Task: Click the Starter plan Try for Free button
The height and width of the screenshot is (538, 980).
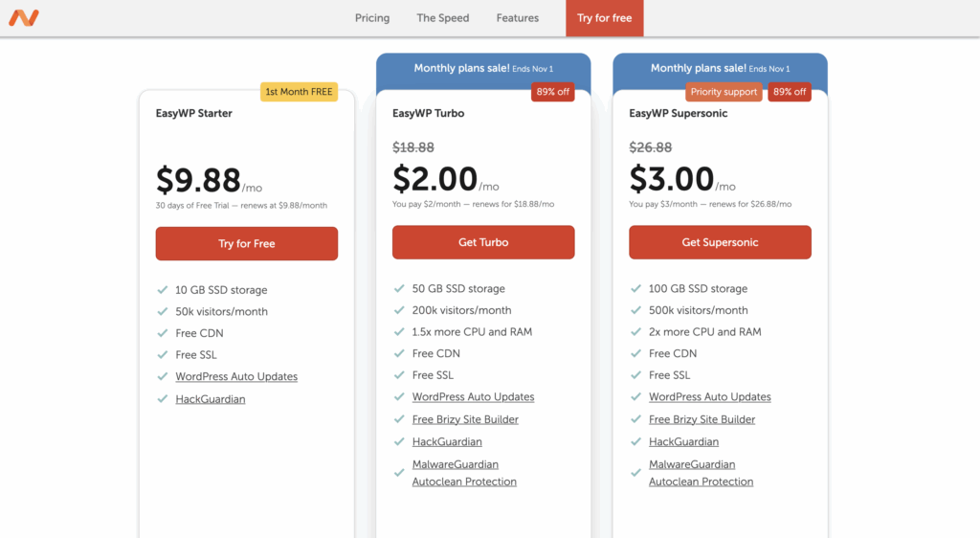Action: click(247, 244)
